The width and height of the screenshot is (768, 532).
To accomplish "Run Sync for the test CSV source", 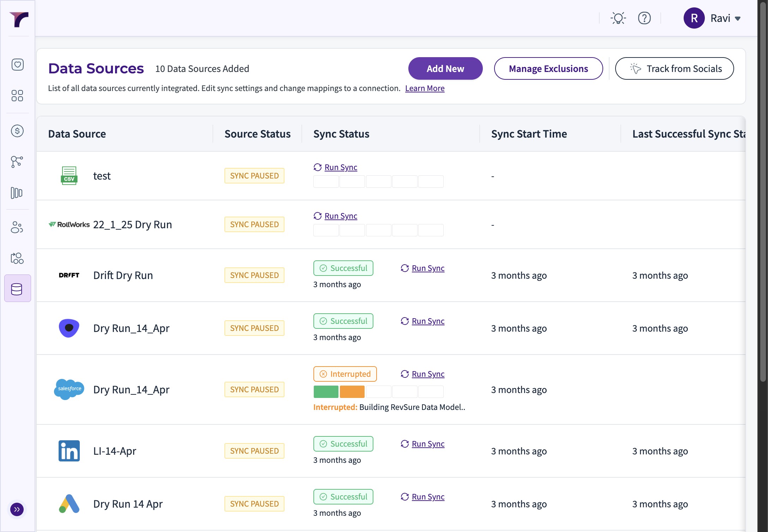I will tap(340, 167).
